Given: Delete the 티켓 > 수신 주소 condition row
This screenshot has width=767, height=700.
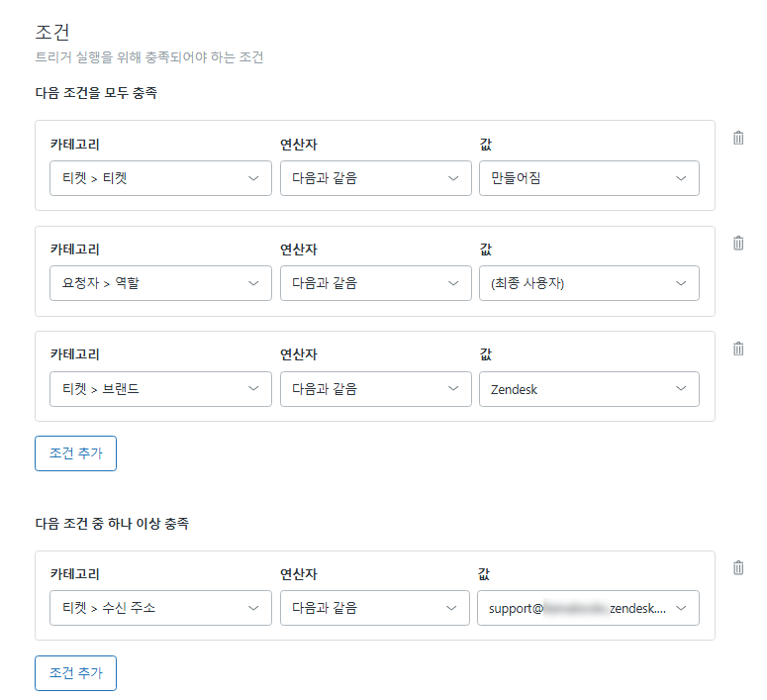Looking at the screenshot, I should 738,567.
